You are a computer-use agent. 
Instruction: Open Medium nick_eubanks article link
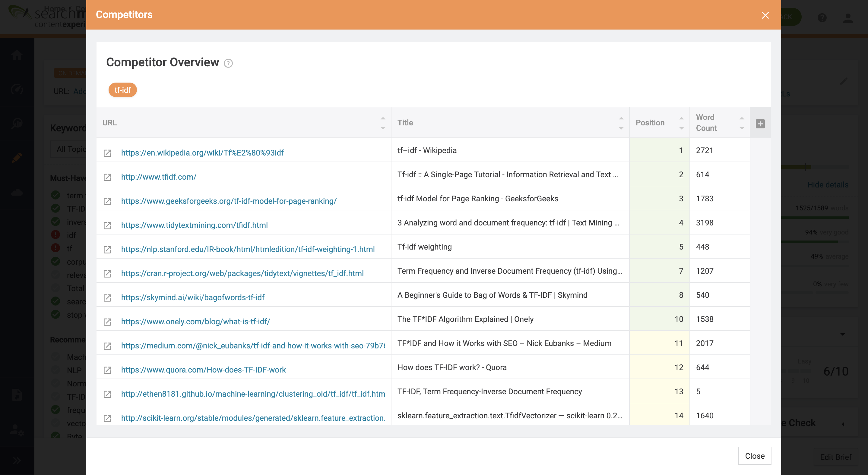[253, 345]
